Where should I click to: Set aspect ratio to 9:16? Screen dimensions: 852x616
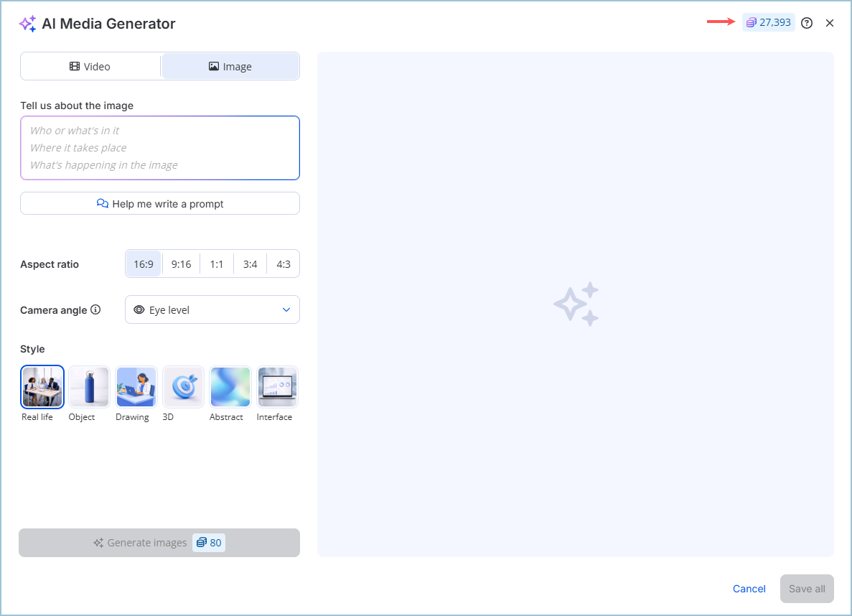181,264
